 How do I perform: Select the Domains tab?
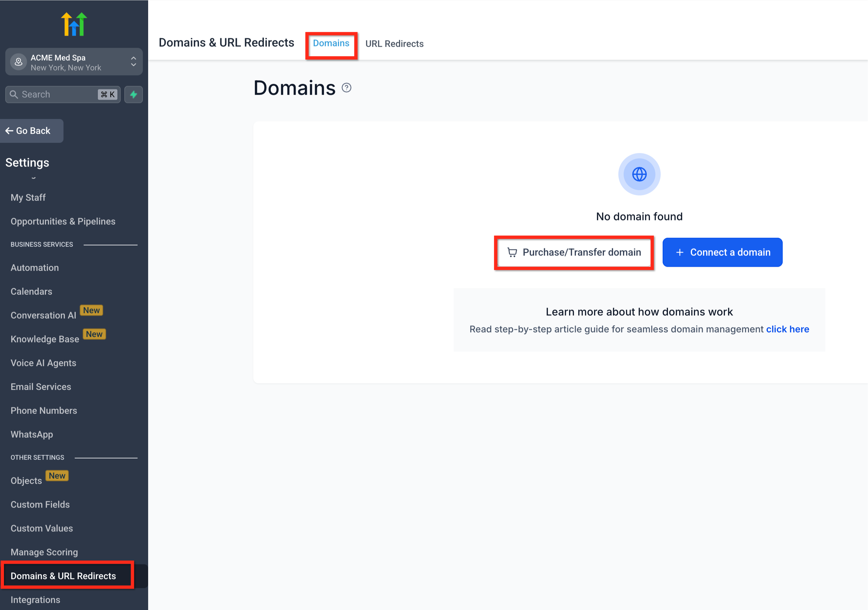click(x=331, y=43)
